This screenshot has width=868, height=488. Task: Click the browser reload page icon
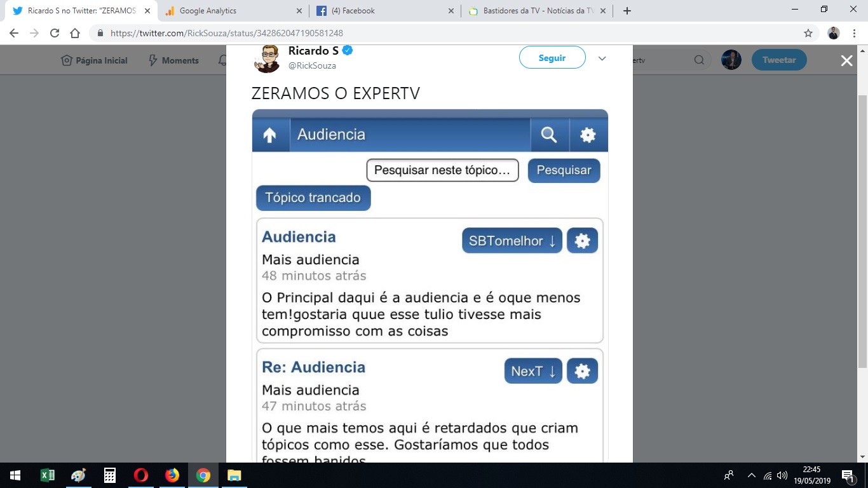[x=55, y=34]
